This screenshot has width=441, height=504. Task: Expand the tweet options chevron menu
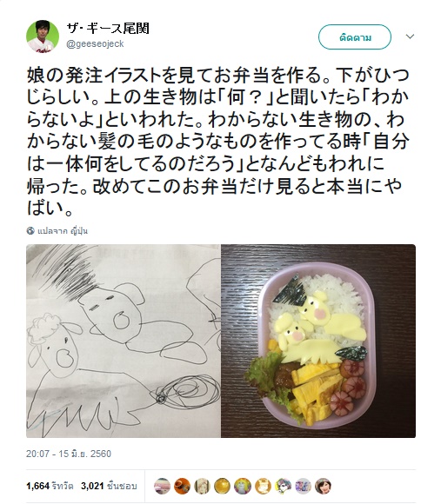(x=410, y=36)
